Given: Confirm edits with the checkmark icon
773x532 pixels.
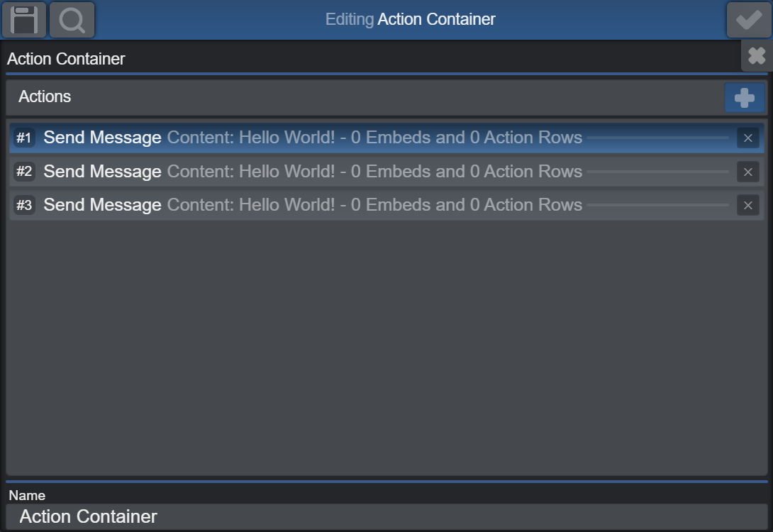Looking at the screenshot, I should pyautogui.click(x=749, y=20).
